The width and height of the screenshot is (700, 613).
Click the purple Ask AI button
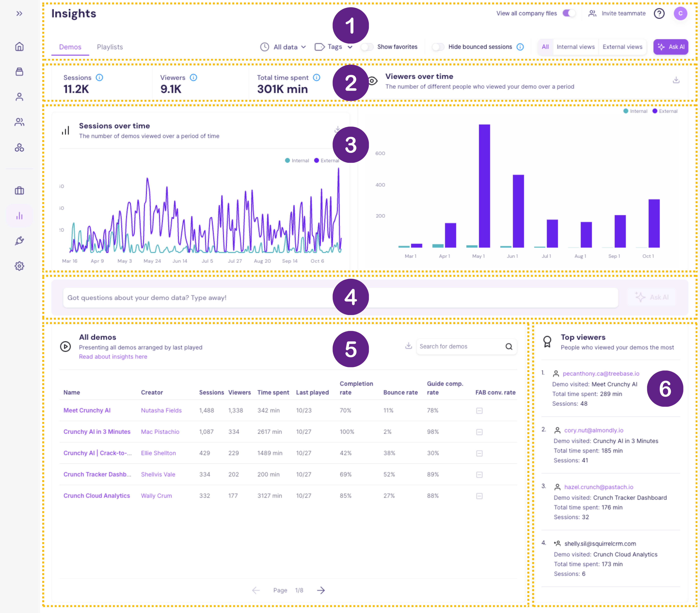tap(671, 47)
